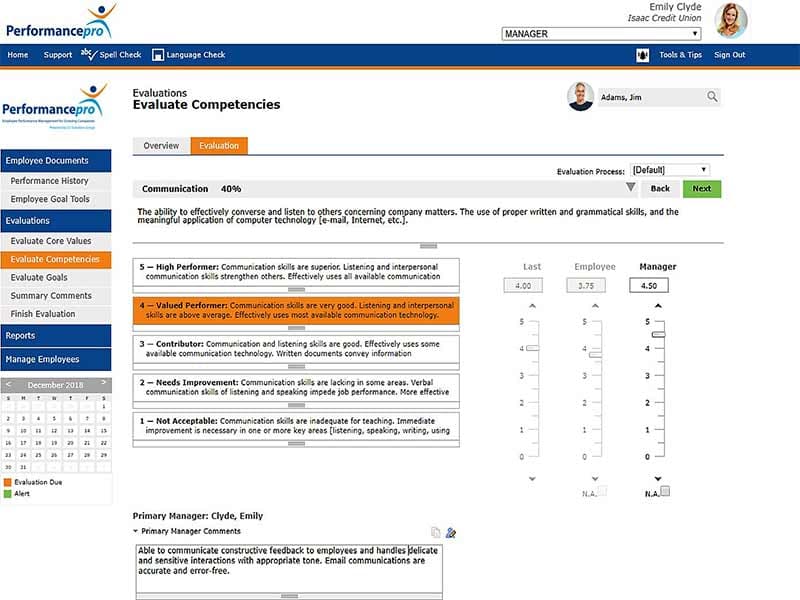Open Finish Evaluation link

pyautogui.click(x=56, y=314)
